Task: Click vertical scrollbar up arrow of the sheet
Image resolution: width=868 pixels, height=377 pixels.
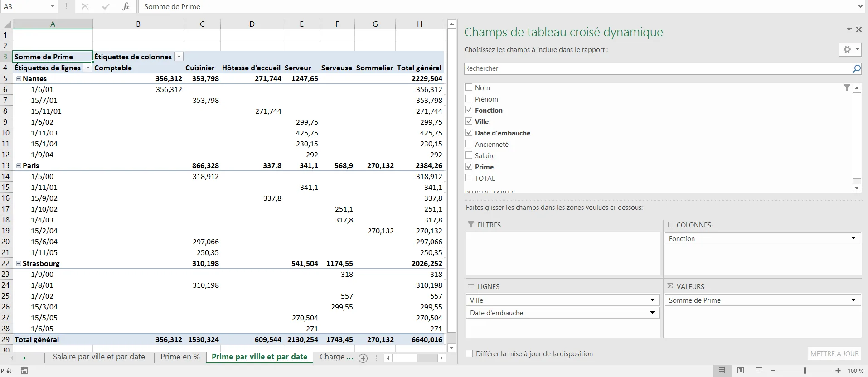Action: click(x=451, y=24)
